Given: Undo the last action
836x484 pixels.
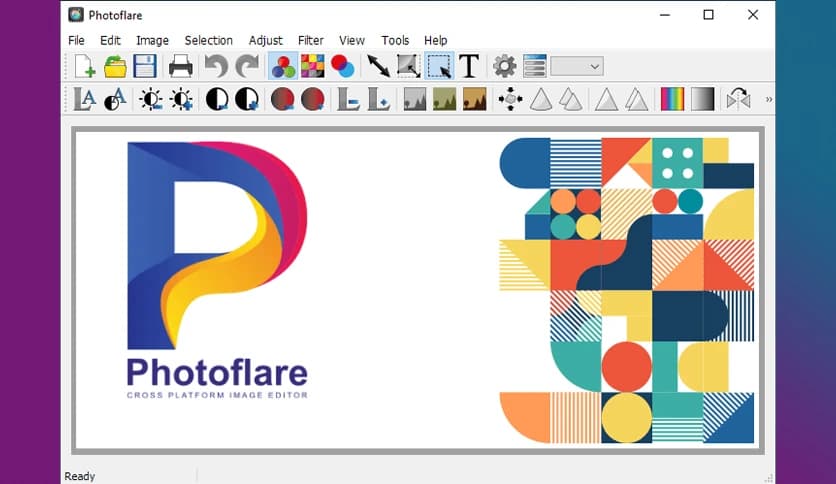Looking at the screenshot, I should click(x=216, y=67).
